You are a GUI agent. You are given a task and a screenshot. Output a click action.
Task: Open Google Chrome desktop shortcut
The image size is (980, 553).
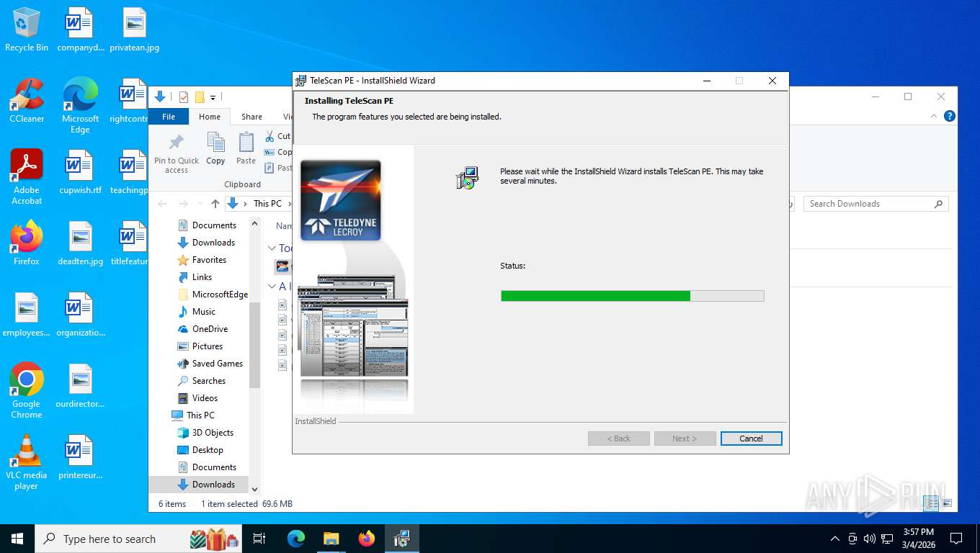[27, 391]
